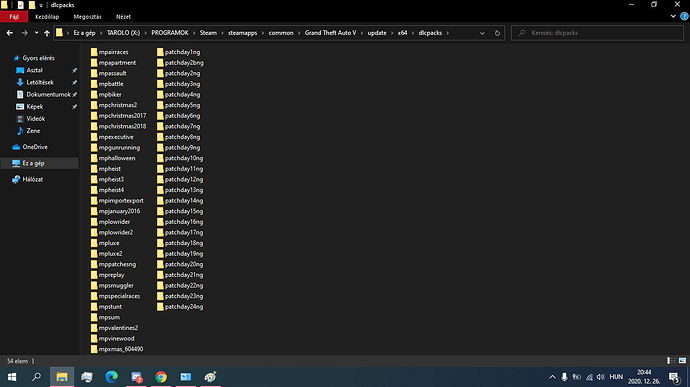Image resolution: width=690 pixels, height=387 pixels.
Task: Expand the ribbon with the chevron
Action: click(673, 16)
